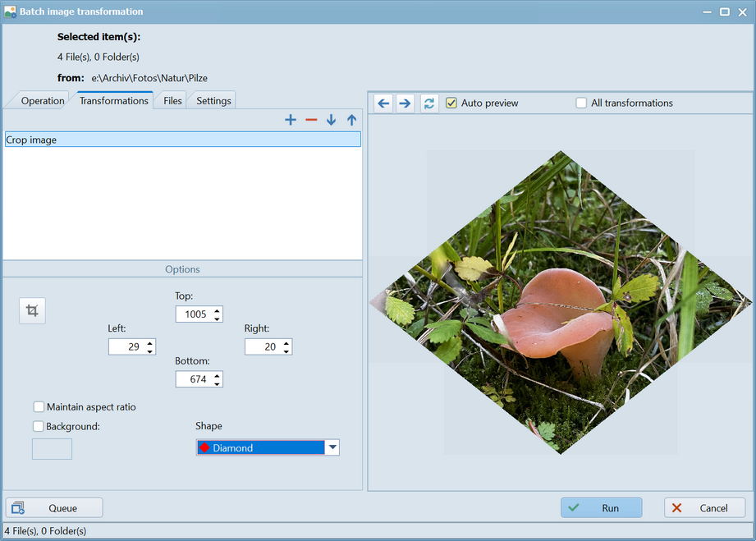Screen dimensions: 756x541
Task: Select the Crop image list entry
Action: (x=182, y=140)
